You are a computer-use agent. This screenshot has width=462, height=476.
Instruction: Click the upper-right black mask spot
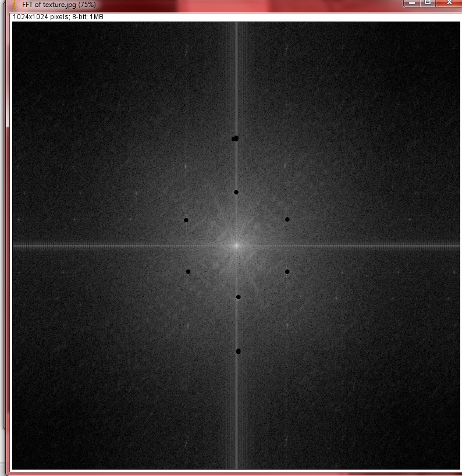(x=287, y=219)
